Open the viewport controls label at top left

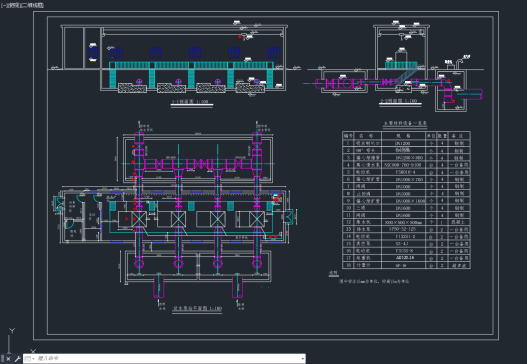[x=23, y=5]
